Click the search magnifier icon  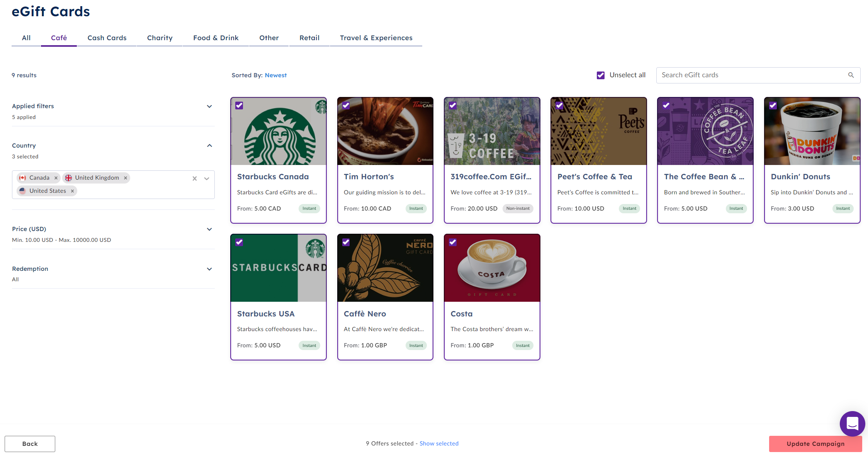click(x=851, y=75)
